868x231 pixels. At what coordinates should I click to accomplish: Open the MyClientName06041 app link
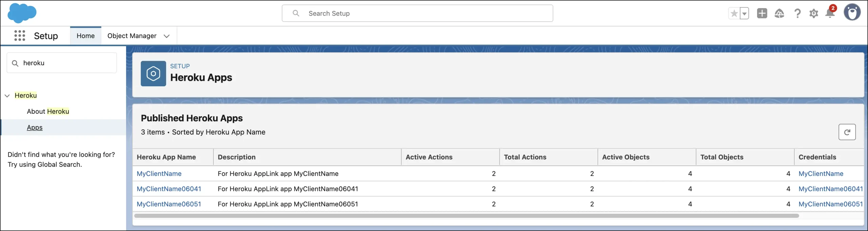pyautogui.click(x=169, y=189)
